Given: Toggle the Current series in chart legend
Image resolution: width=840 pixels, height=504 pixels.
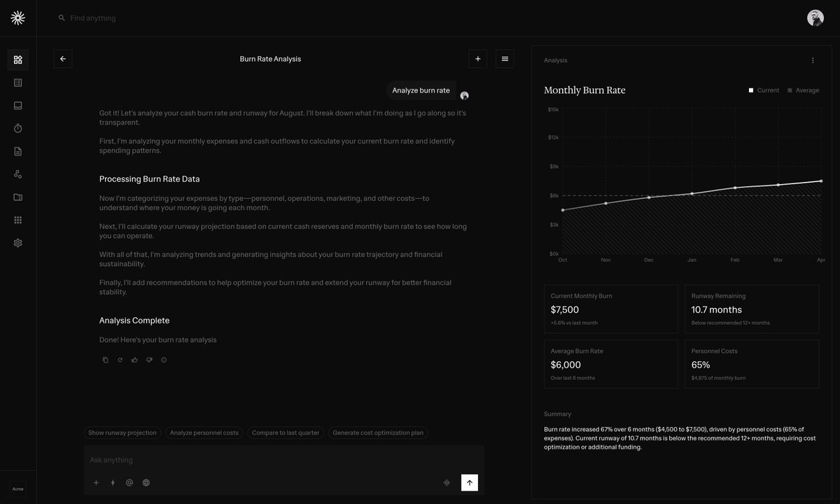Looking at the screenshot, I should [x=764, y=90].
